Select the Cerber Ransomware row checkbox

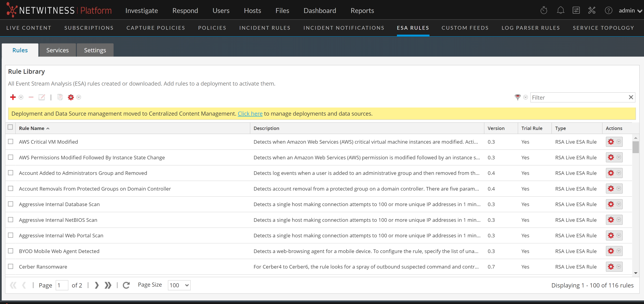pyautogui.click(x=10, y=266)
